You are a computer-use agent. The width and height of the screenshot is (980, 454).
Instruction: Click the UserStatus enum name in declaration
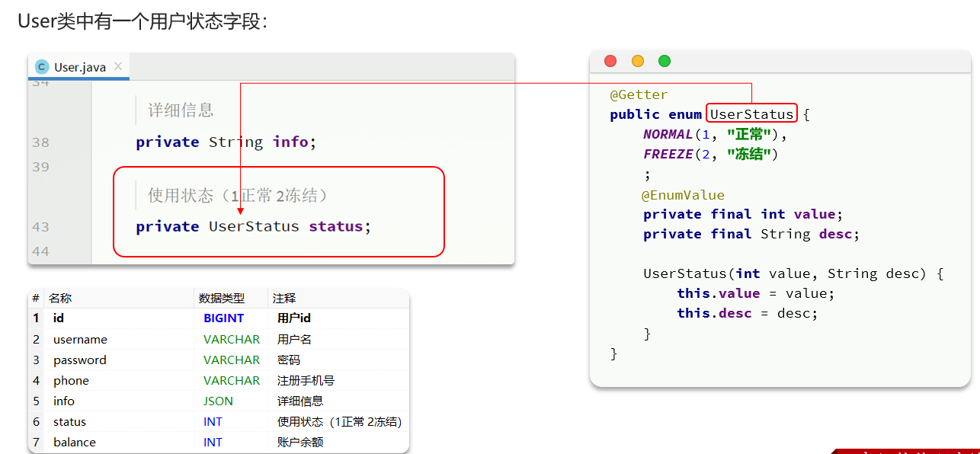coord(751,114)
